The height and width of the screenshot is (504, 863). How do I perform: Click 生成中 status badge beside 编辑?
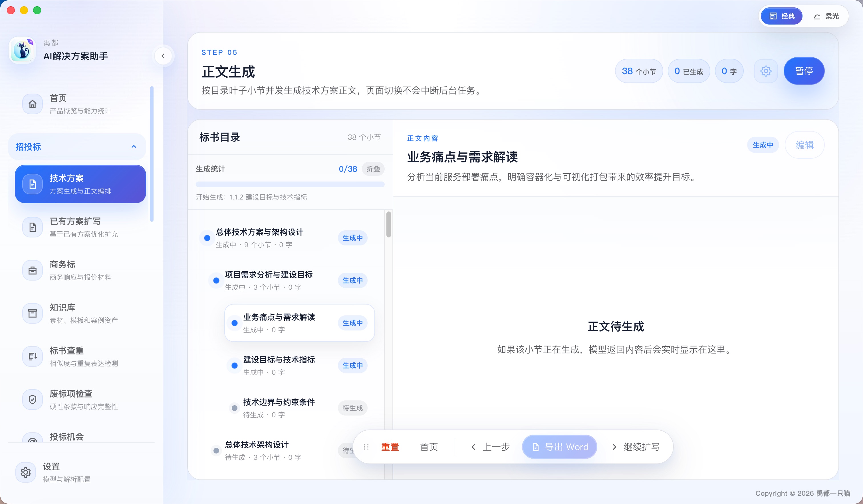(x=763, y=145)
